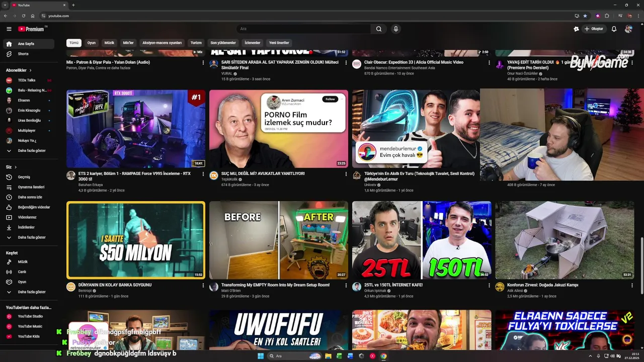Select the Turizm filter chip

[x=196, y=43]
